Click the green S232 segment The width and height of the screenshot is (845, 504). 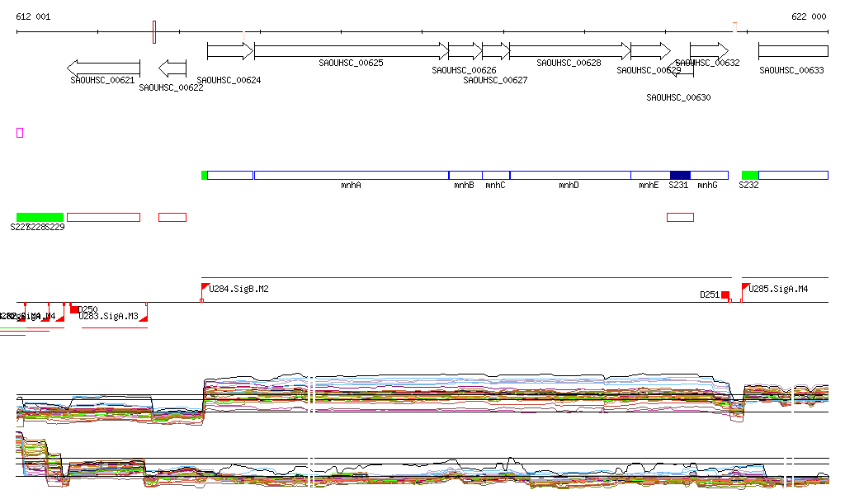point(750,175)
